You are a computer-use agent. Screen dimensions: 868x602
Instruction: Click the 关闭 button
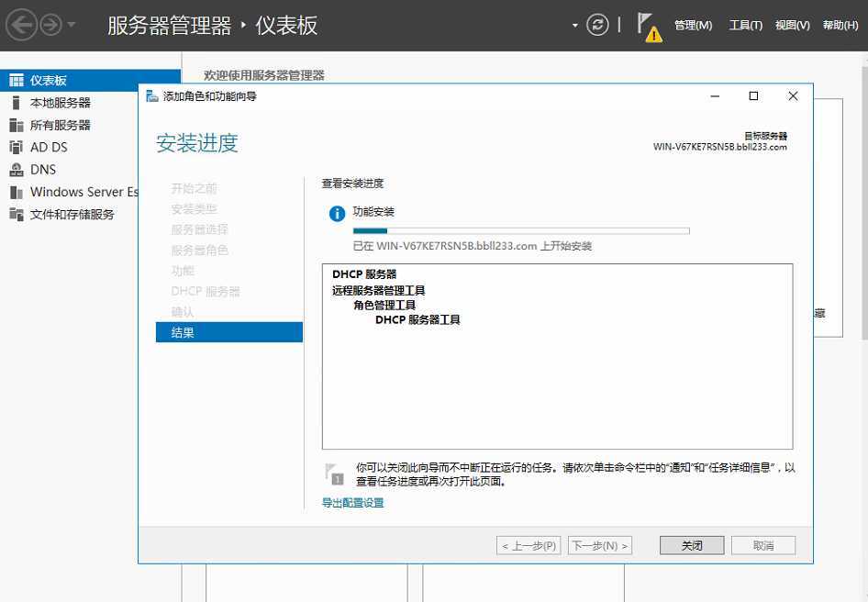[692, 545]
